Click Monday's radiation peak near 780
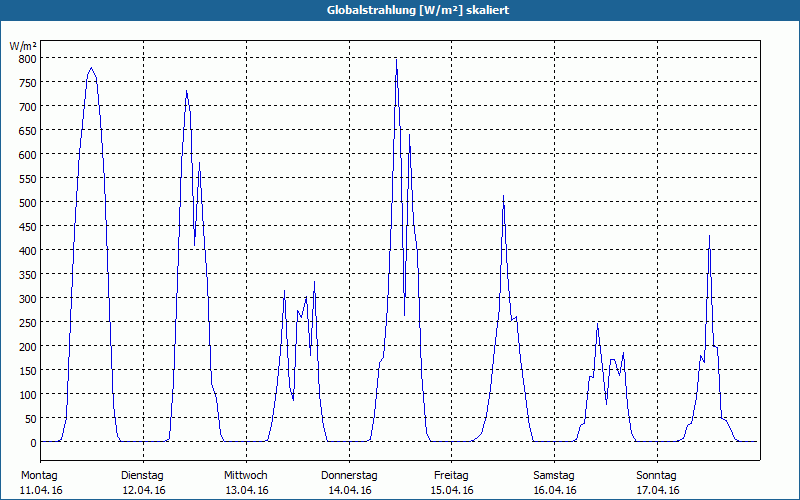Screen dimensions: 800x500 (x=91, y=68)
